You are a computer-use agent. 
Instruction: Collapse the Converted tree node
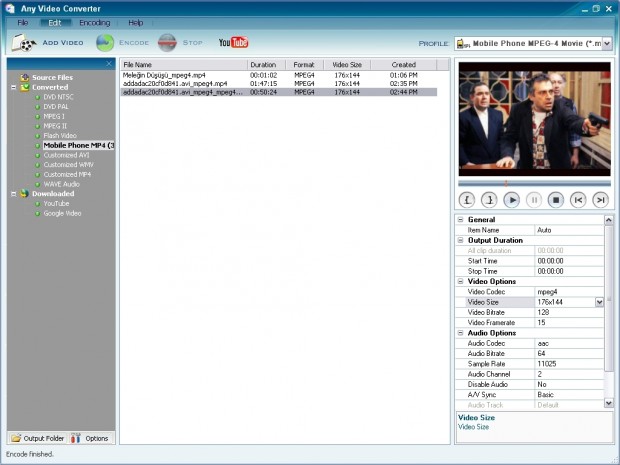tap(13, 87)
